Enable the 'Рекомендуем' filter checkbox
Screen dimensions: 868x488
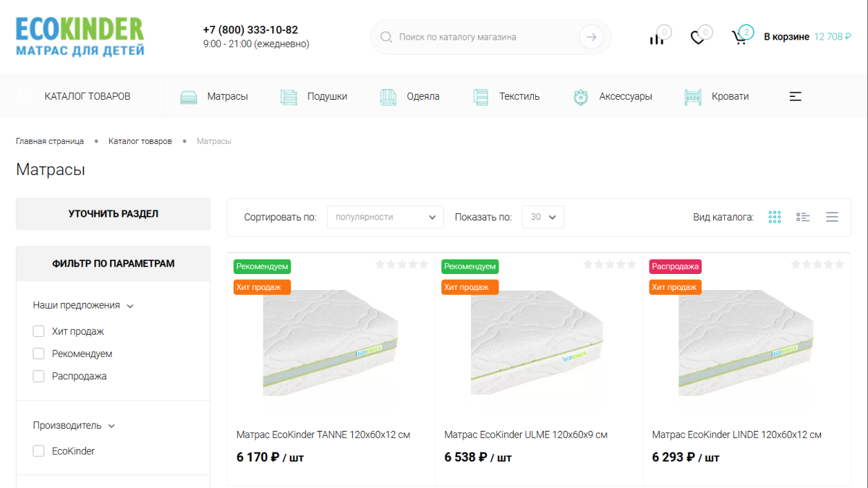tap(39, 354)
